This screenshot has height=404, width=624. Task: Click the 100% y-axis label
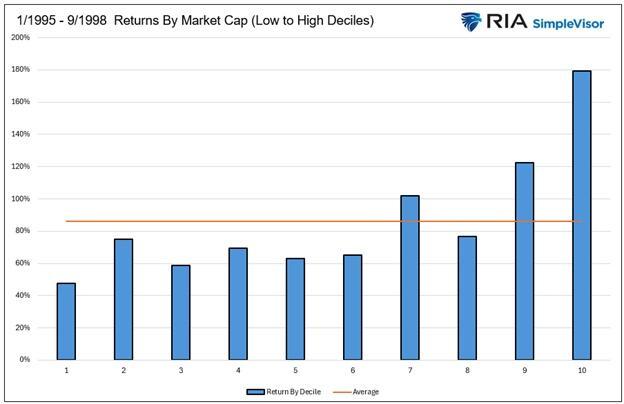[x=20, y=198]
